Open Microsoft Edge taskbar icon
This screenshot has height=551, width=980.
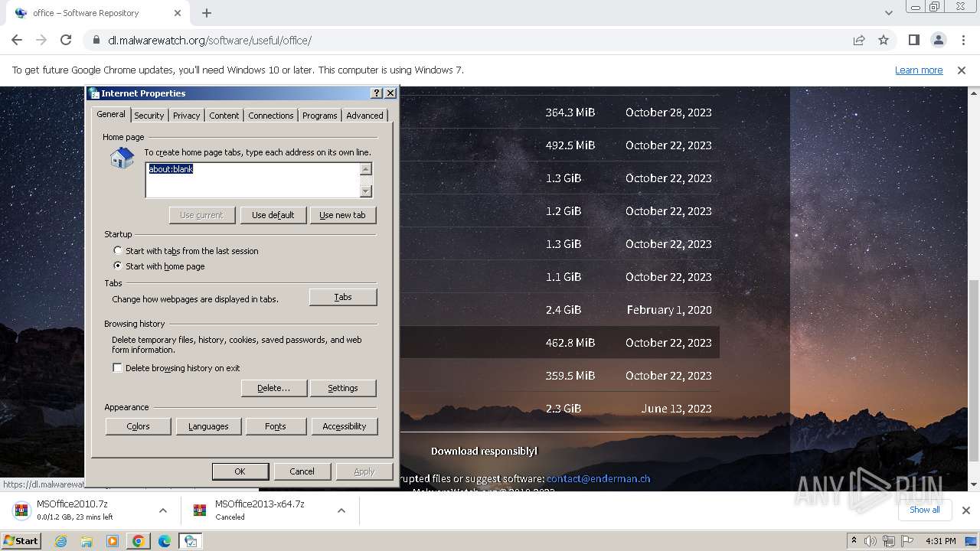point(165,541)
